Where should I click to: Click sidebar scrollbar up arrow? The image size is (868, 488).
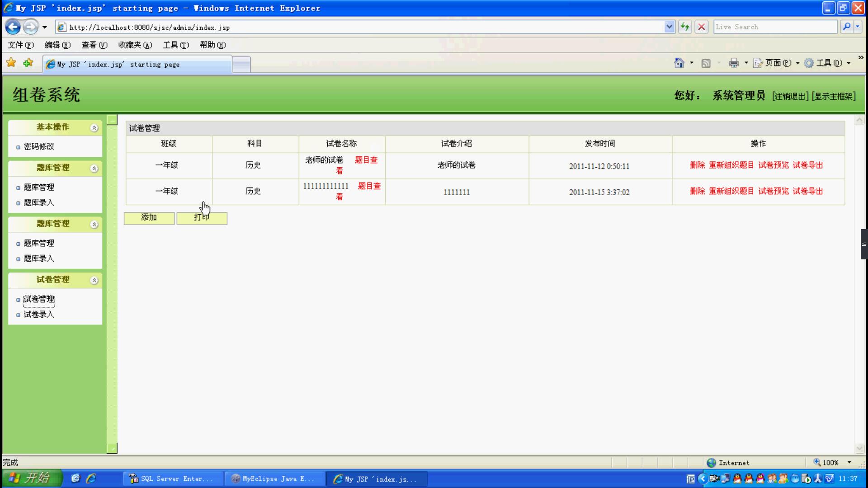click(112, 120)
